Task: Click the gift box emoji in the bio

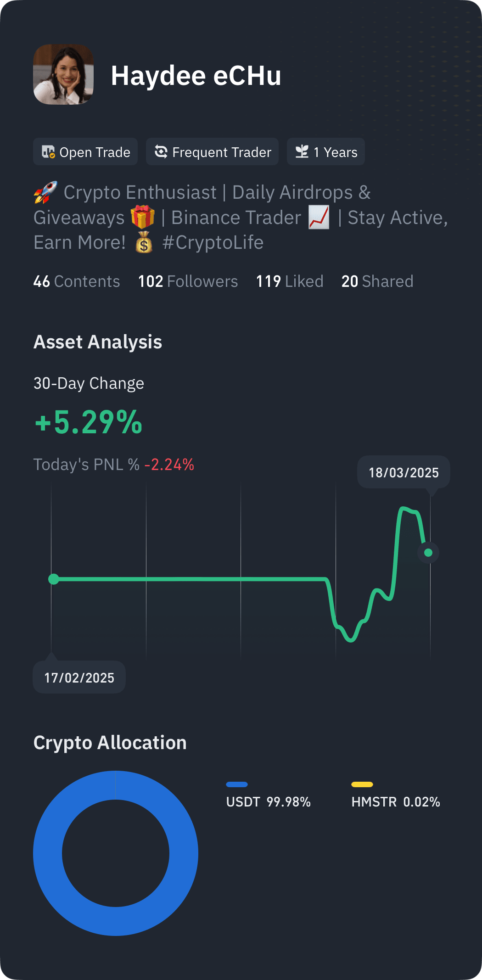Action: coord(143,217)
